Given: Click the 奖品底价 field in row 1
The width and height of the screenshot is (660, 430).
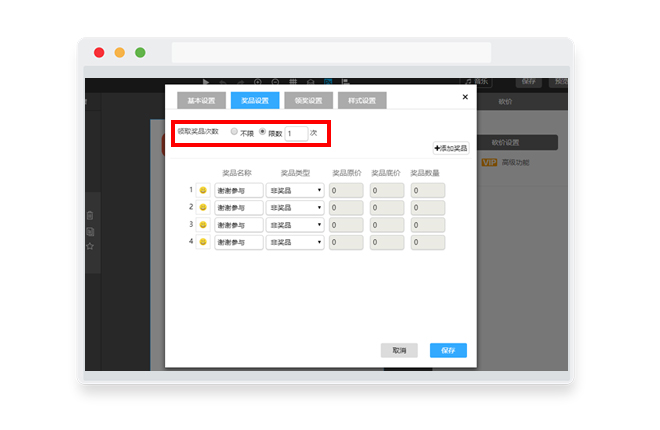Looking at the screenshot, I should click(x=387, y=190).
